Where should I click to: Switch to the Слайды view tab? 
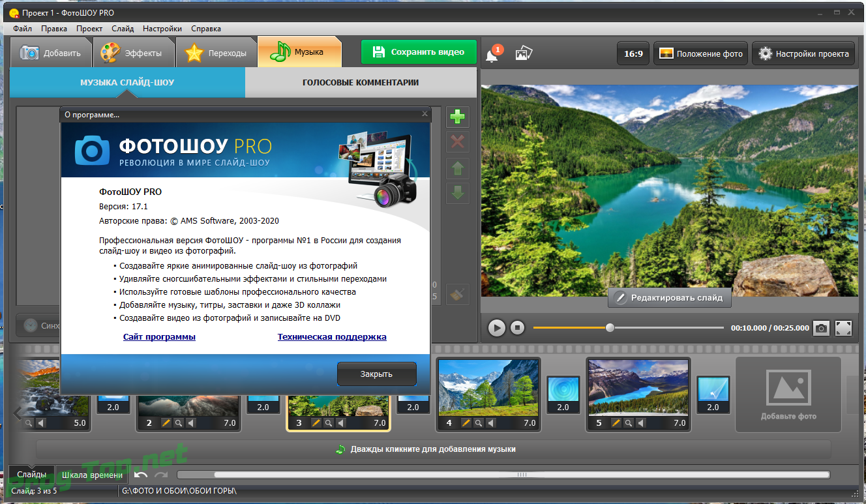32,475
